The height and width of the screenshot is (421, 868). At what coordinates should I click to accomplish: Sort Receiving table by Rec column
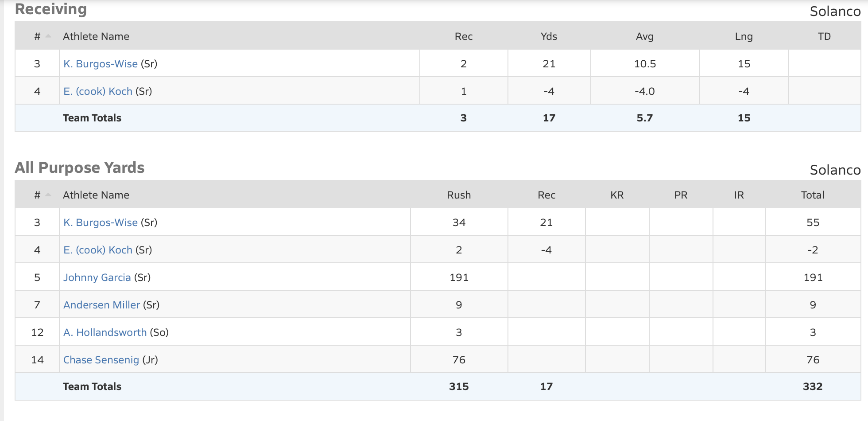click(463, 36)
